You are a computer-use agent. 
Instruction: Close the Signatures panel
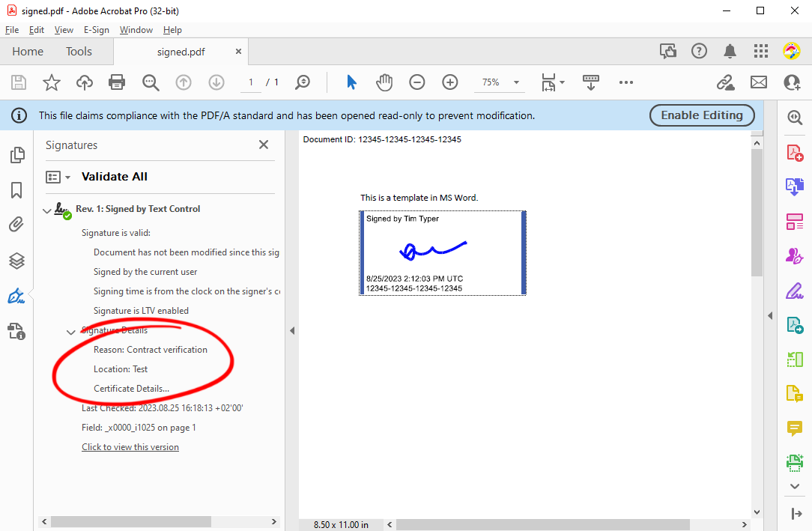264,145
